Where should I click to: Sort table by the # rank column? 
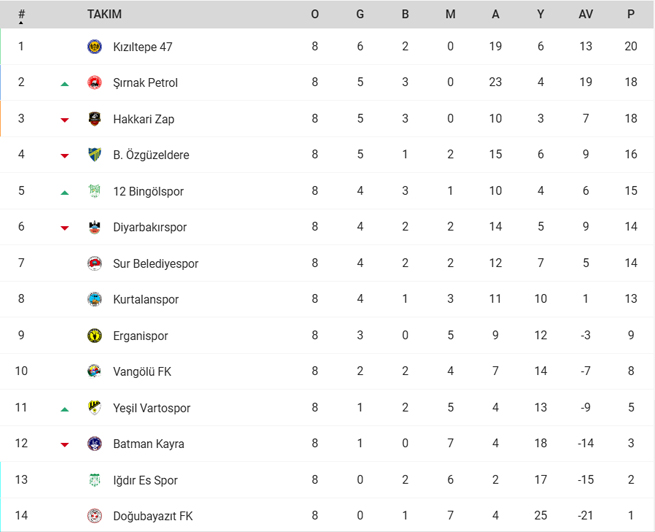click(21, 15)
